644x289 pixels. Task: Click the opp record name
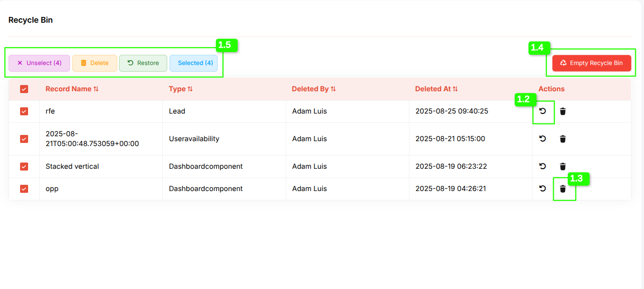pyautogui.click(x=52, y=189)
